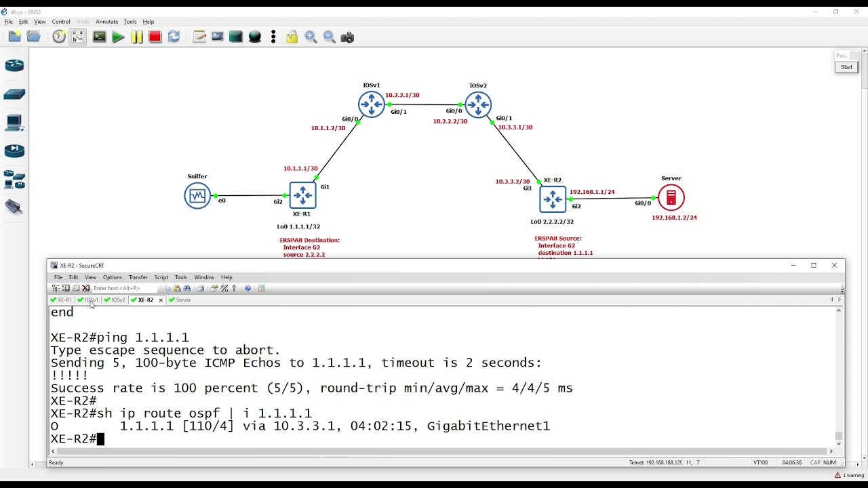The height and width of the screenshot is (488, 868).
Task: Switch to the XE-R1 session tab
Action: (61, 300)
